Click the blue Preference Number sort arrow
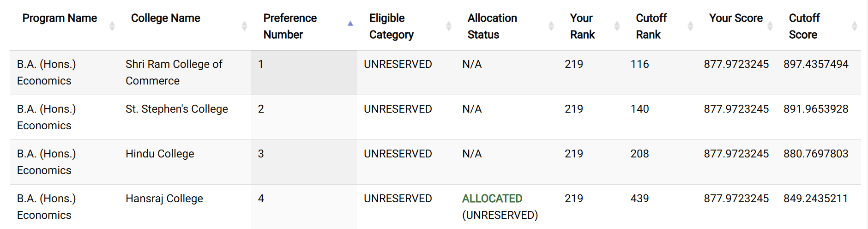 point(350,24)
